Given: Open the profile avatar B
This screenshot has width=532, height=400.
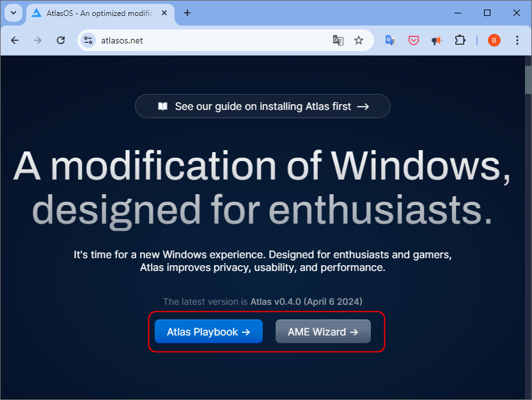Looking at the screenshot, I should coord(494,41).
